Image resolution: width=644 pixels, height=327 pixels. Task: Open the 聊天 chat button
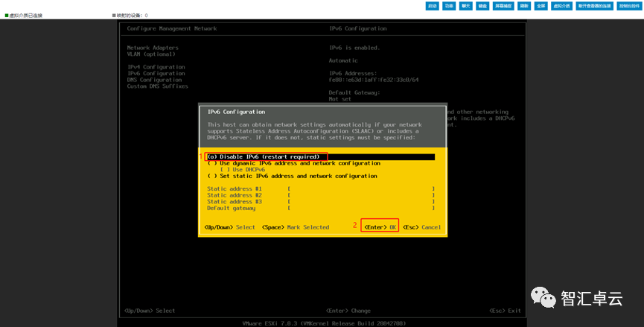[466, 6]
